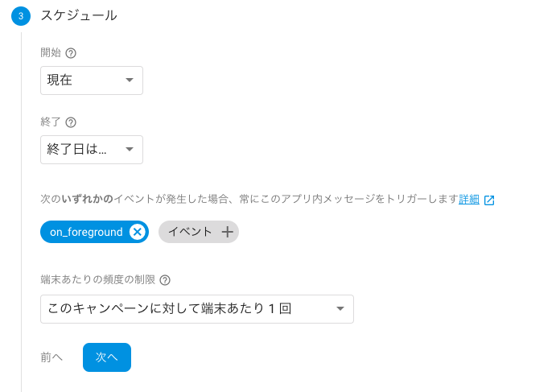Viewport: 560px width, 392px height.
Task: Show help for 端末あたりの頻度の制限
Action: coord(165,280)
